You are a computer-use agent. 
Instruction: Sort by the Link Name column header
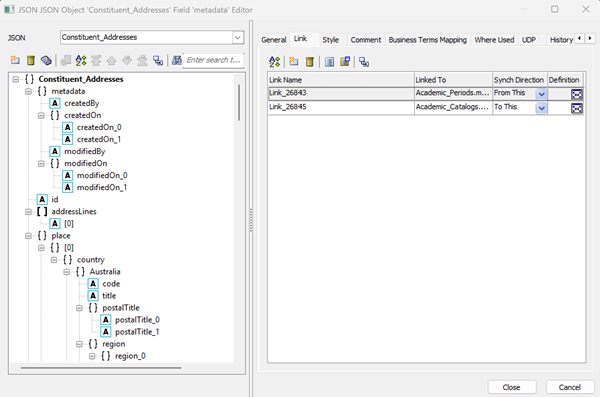(x=341, y=80)
